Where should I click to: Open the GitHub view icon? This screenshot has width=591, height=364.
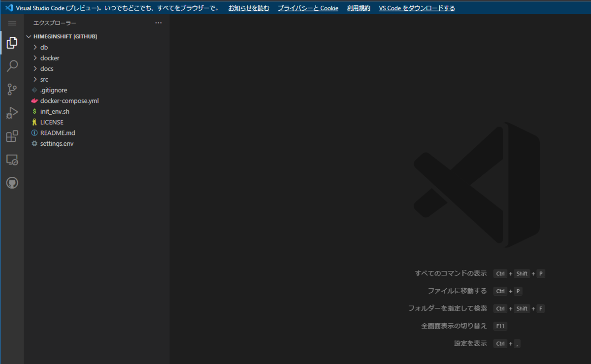[x=12, y=183]
